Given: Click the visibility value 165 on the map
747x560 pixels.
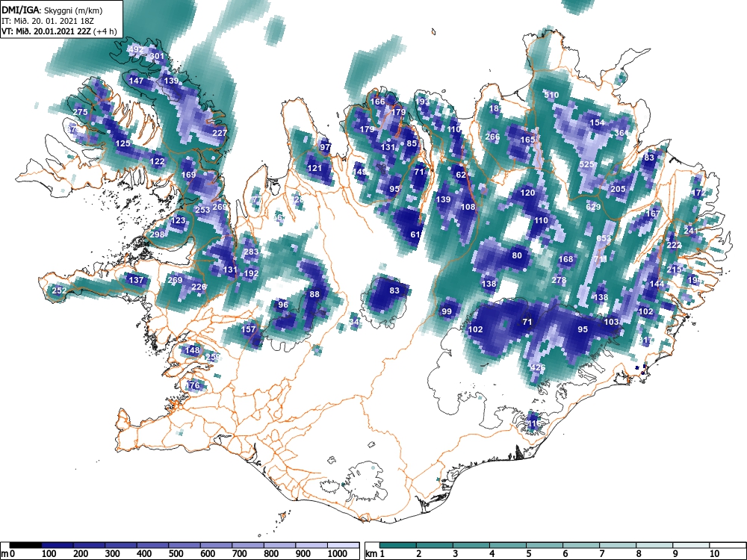Looking at the screenshot, I should [527, 140].
